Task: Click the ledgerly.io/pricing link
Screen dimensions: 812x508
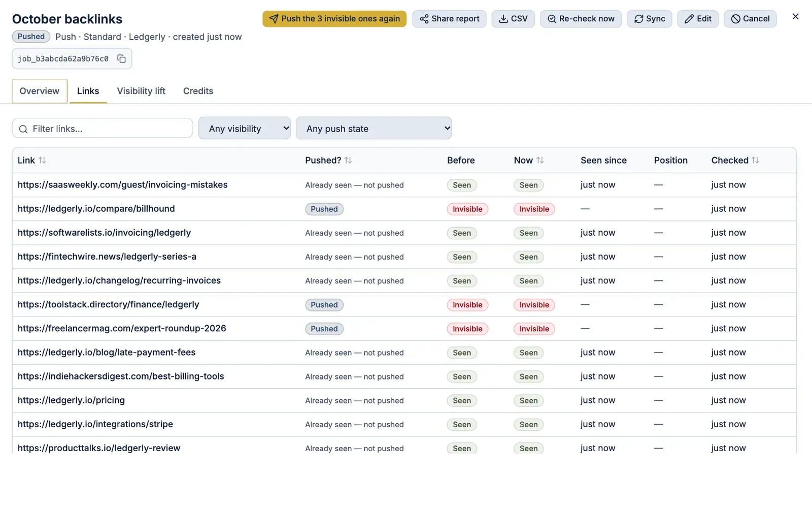Action: pyautogui.click(x=71, y=400)
